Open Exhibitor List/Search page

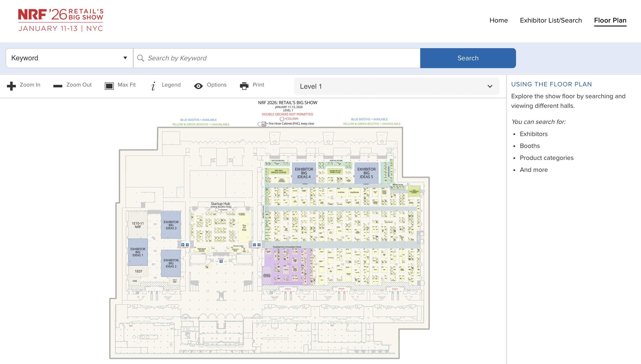(551, 20)
